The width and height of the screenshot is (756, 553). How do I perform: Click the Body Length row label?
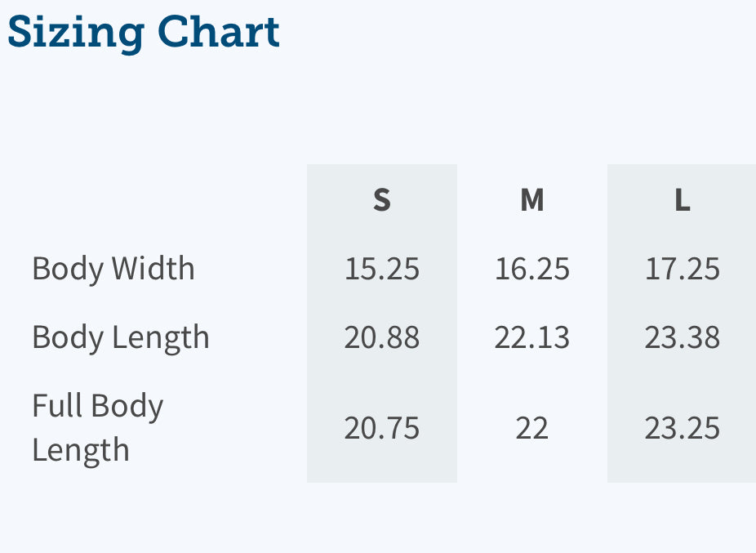[121, 337]
